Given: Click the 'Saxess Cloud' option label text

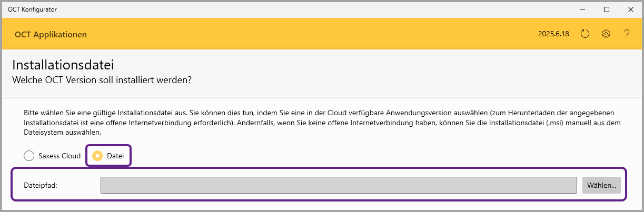Looking at the screenshot, I should [x=60, y=156].
